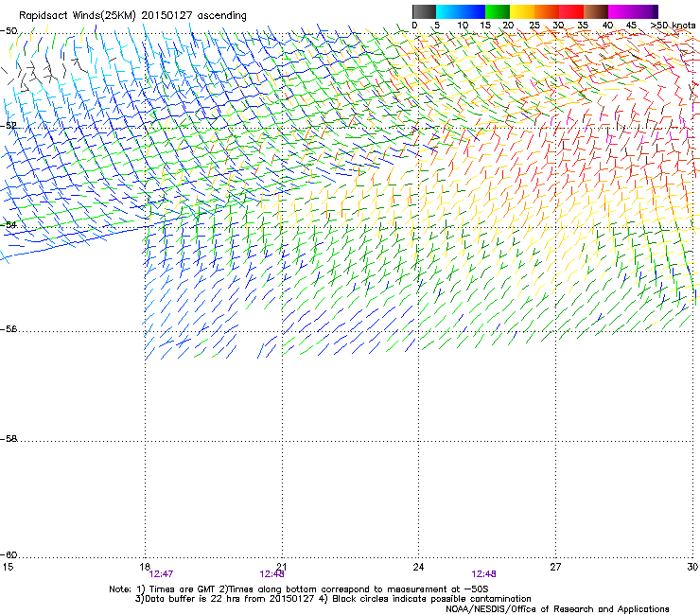Click the brown 35-40 knots color band
700x615 pixels.
pos(596,11)
